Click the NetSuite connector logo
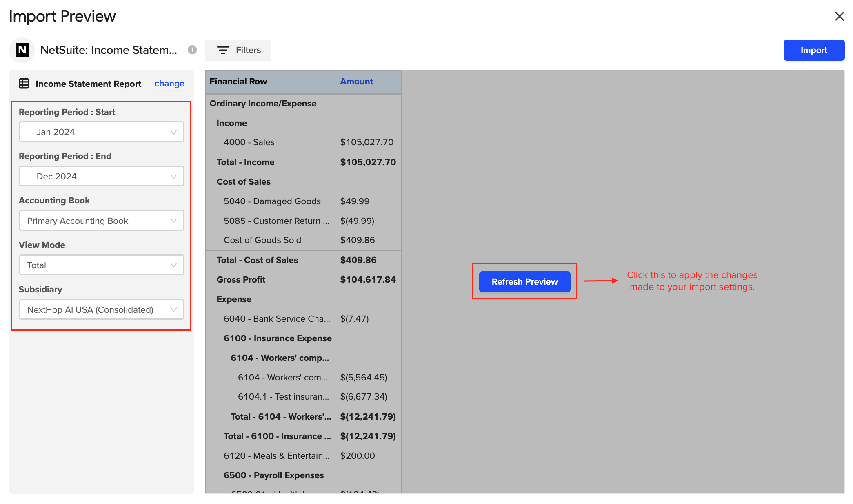The width and height of the screenshot is (853, 504). tap(22, 50)
